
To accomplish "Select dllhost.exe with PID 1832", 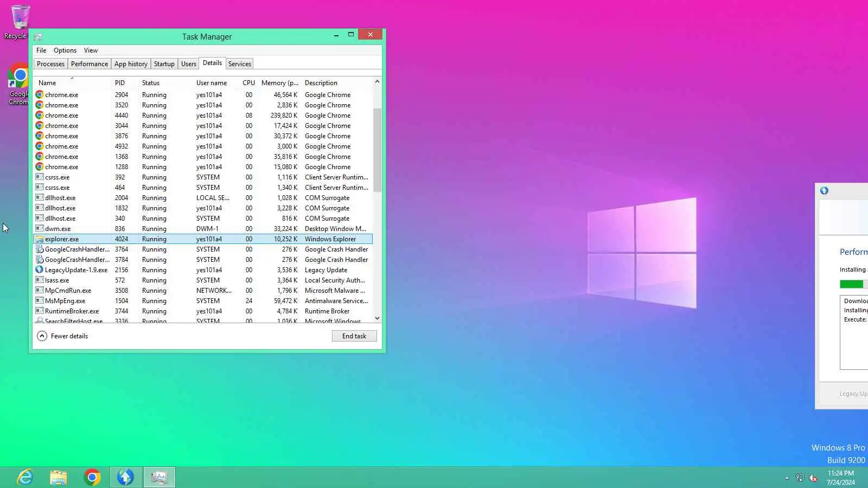I will (x=203, y=208).
